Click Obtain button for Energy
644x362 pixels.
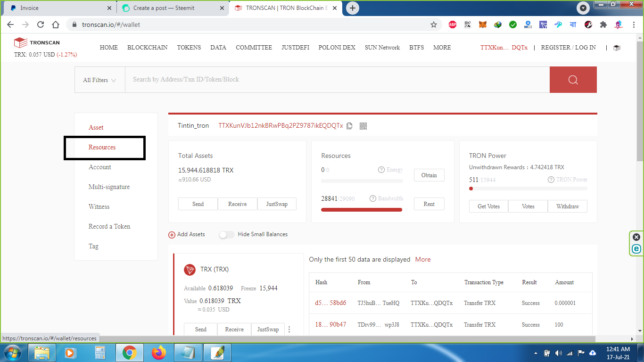tap(429, 175)
